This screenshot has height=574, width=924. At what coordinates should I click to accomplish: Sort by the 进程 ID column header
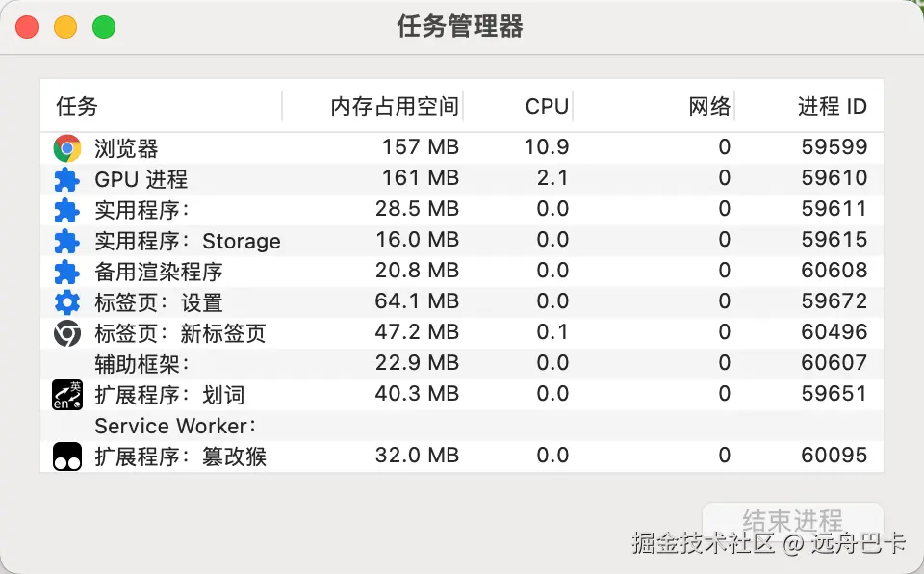[x=832, y=106]
